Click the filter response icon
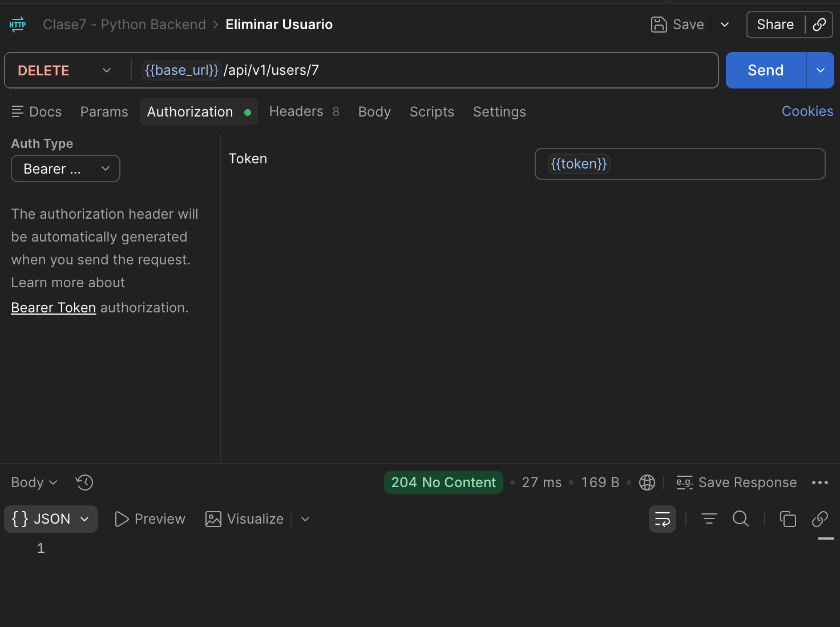The height and width of the screenshot is (627, 840). (x=709, y=519)
